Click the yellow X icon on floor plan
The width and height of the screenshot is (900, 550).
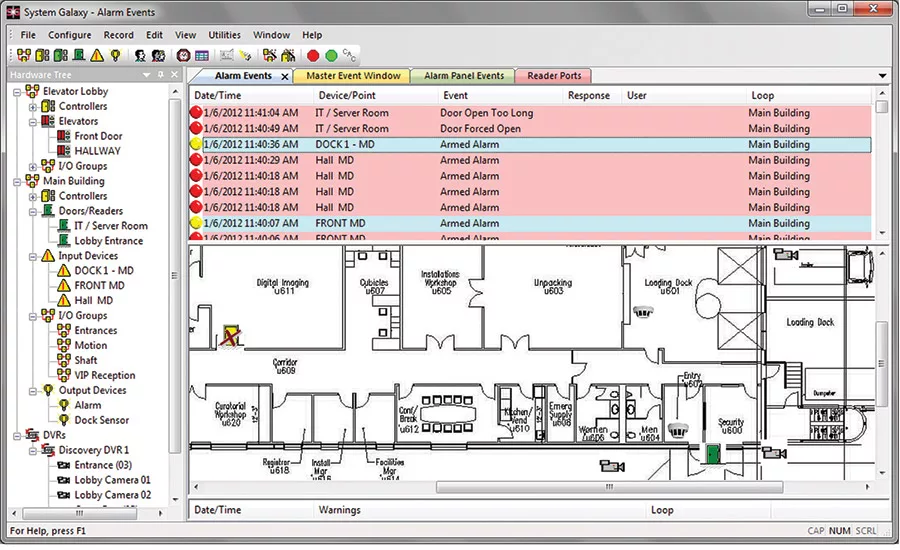[x=231, y=335]
